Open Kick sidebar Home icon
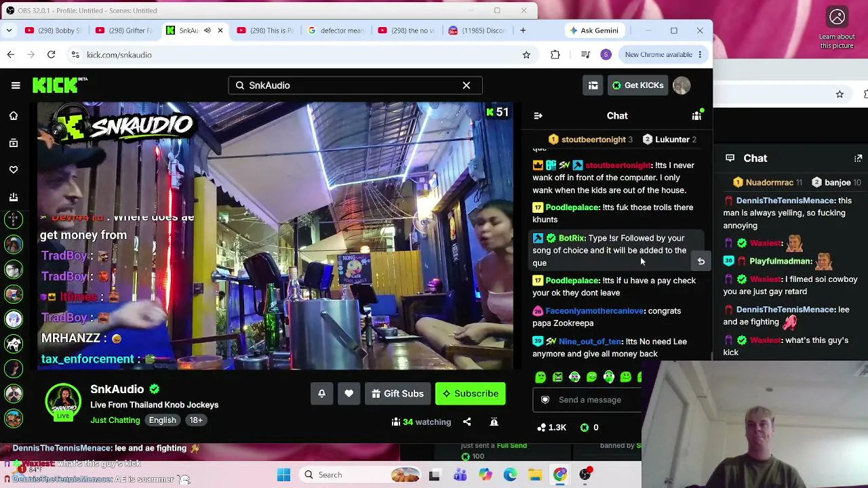This screenshot has height=488, width=868. (14, 116)
